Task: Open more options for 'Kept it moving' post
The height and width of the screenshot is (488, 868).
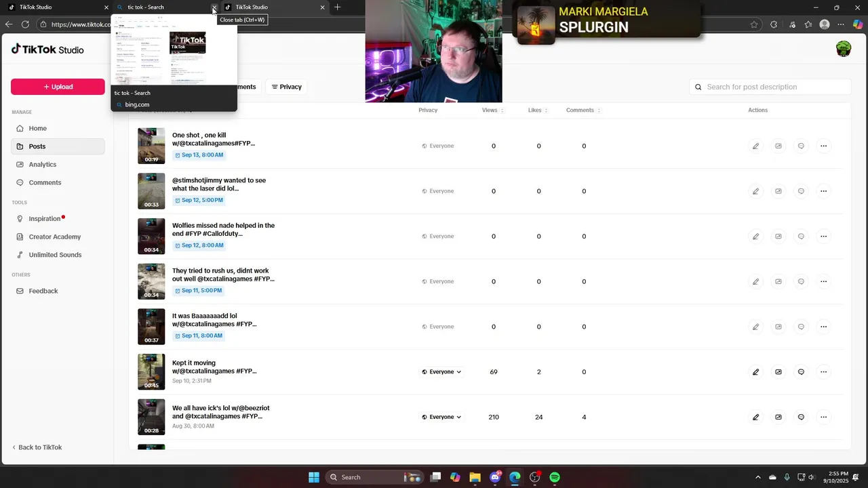Action: pos(824,372)
